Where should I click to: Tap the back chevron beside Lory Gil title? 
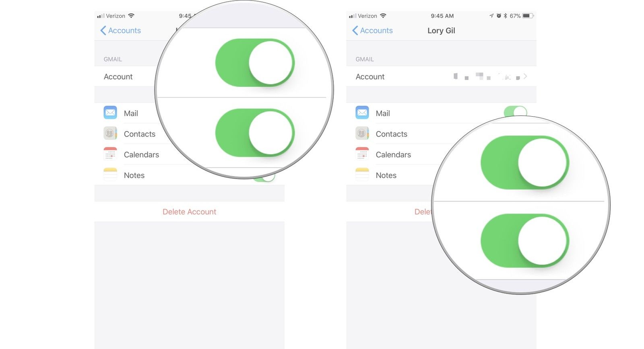coord(355,31)
